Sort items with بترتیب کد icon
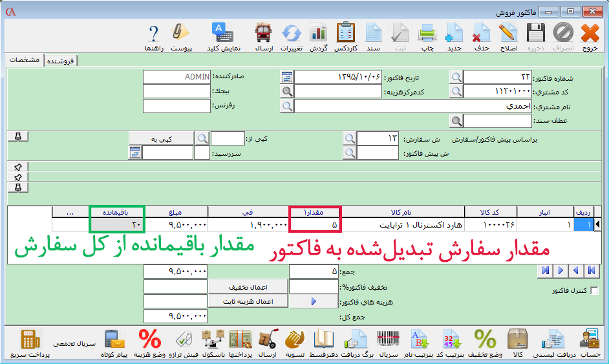Image resolution: width=609 pixels, height=364 pixels. pos(451,339)
